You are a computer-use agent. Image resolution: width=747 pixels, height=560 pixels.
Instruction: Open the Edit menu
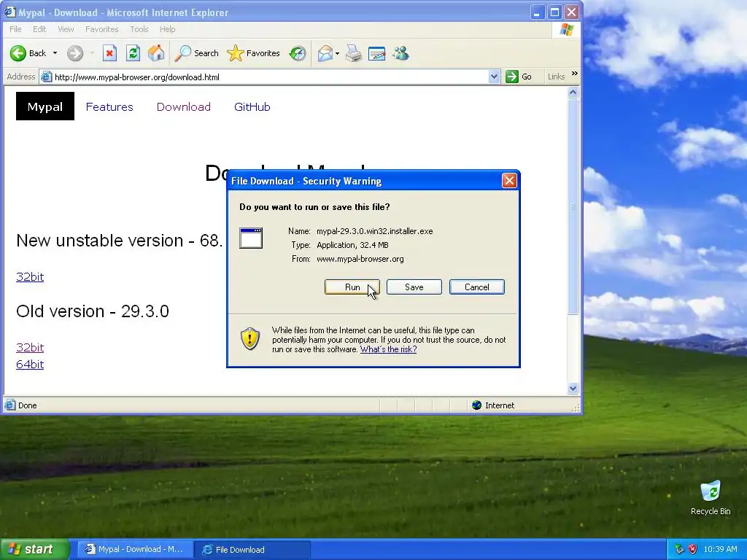(x=39, y=29)
